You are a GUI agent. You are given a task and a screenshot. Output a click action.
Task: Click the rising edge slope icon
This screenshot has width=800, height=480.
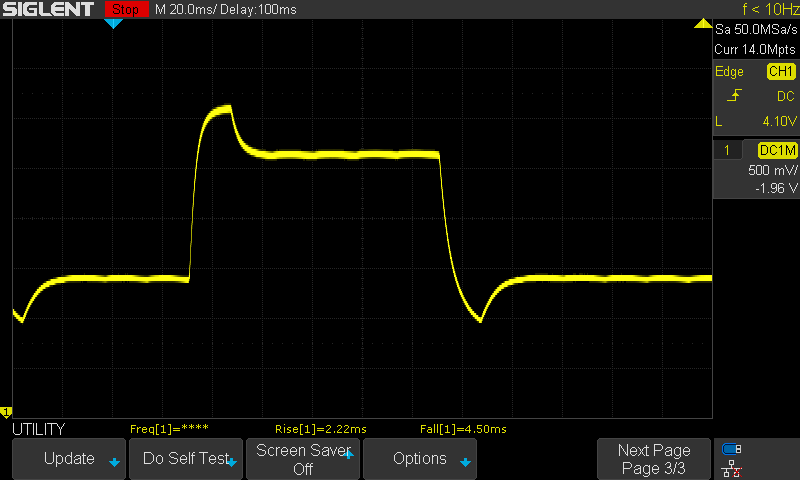point(734,96)
